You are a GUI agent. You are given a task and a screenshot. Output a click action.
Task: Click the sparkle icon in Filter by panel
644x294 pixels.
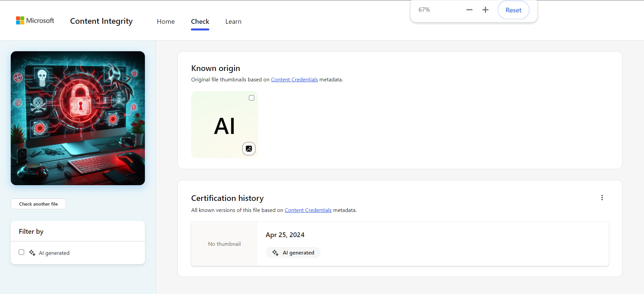click(32, 253)
